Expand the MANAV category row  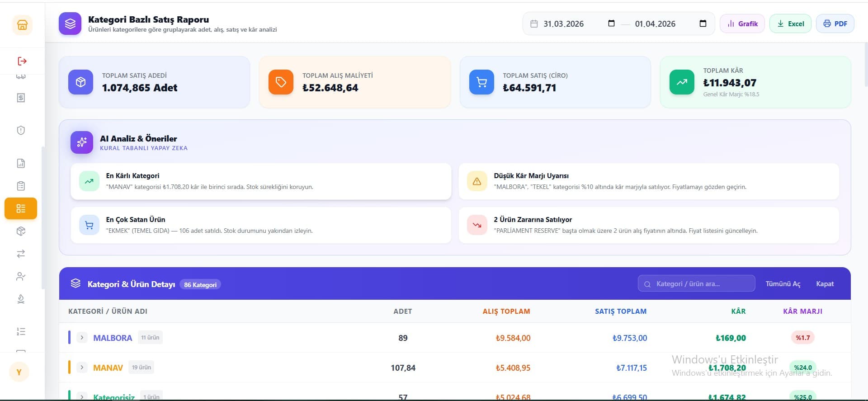click(82, 367)
